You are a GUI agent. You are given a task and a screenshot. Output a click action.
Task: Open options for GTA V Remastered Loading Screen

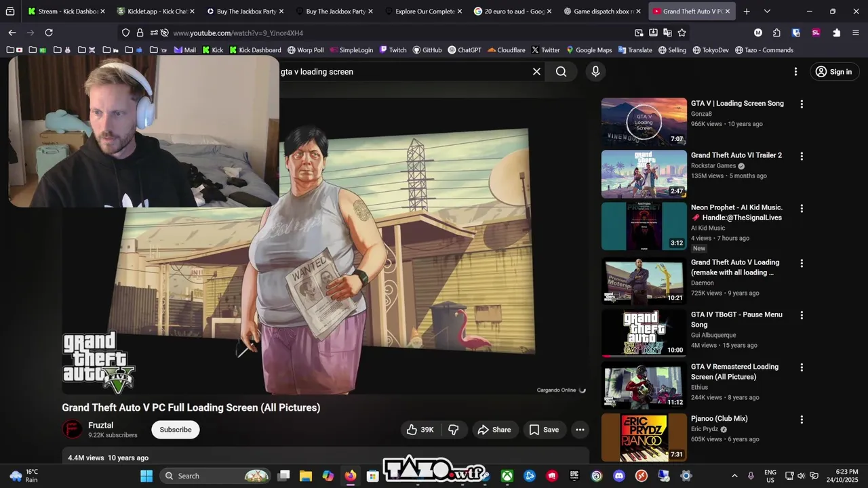tap(802, 367)
